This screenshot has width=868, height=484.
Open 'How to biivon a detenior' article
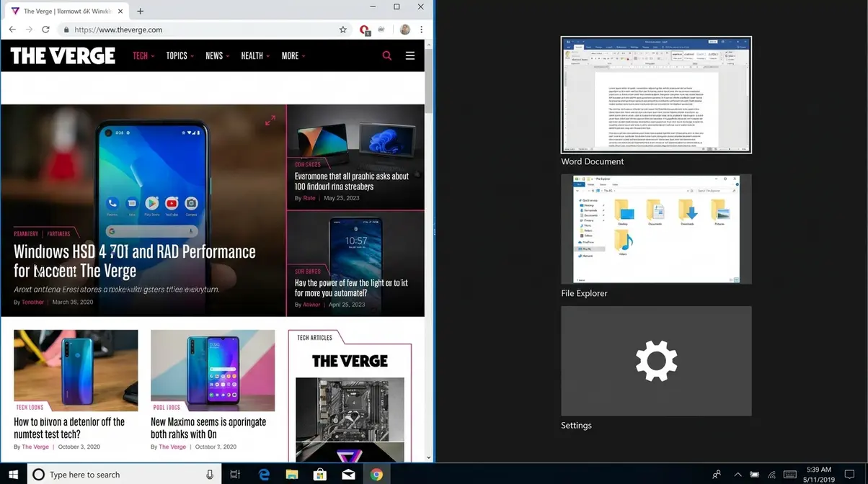pos(69,428)
